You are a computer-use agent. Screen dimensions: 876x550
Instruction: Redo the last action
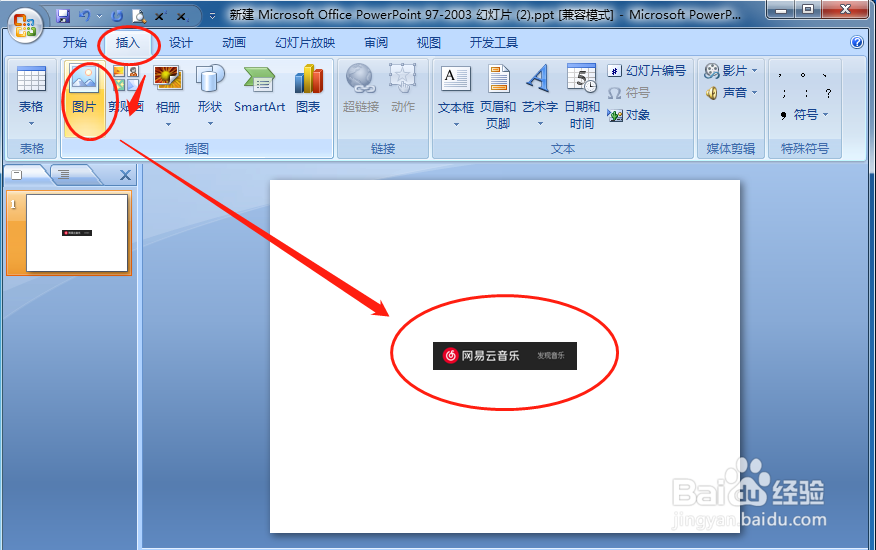(117, 16)
